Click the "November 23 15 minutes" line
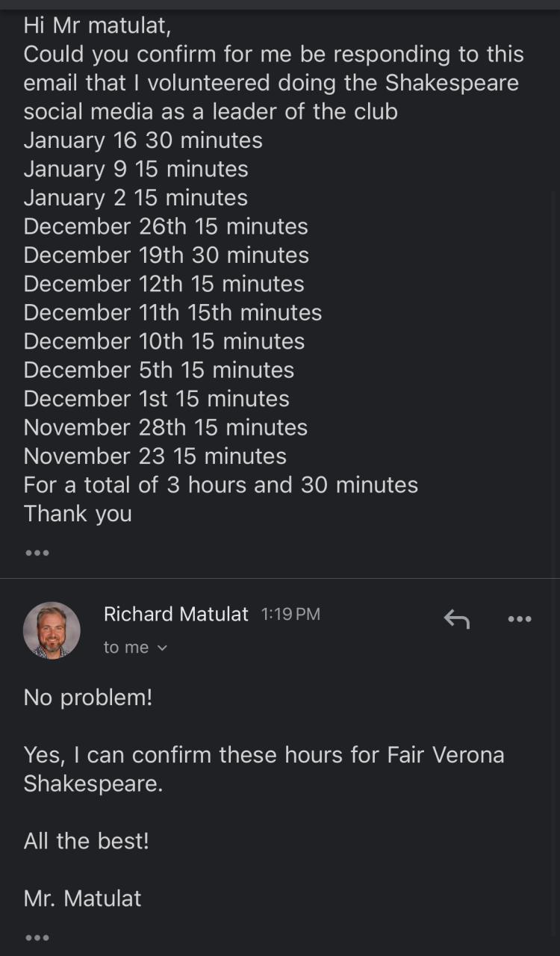This screenshot has height=956, width=560. point(155,456)
